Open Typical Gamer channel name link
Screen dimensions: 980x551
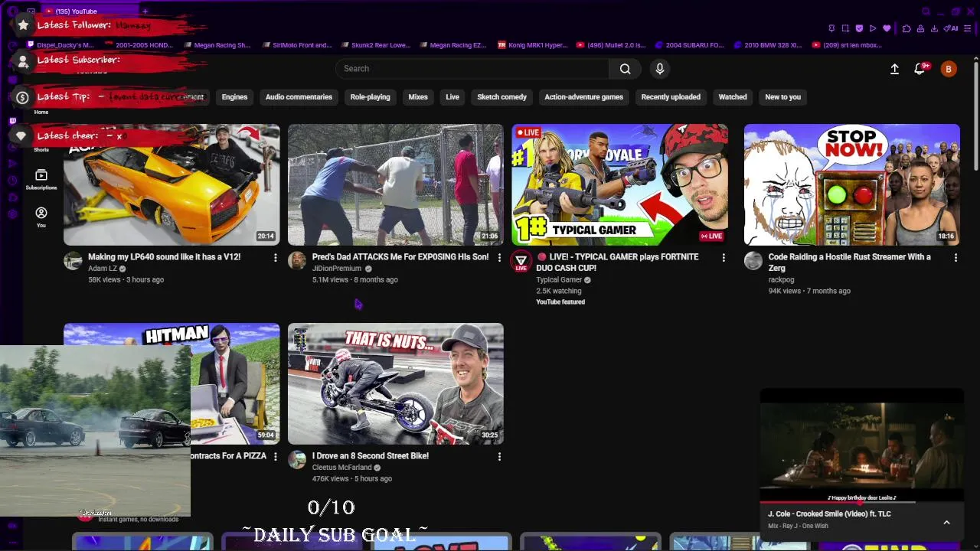(559, 280)
